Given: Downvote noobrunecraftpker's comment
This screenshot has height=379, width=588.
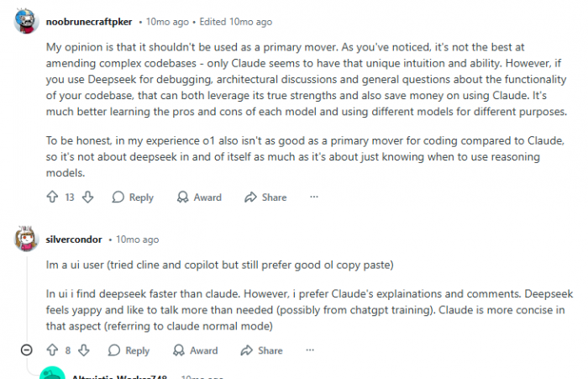Looking at the screenshot, I should click(88, 197).
